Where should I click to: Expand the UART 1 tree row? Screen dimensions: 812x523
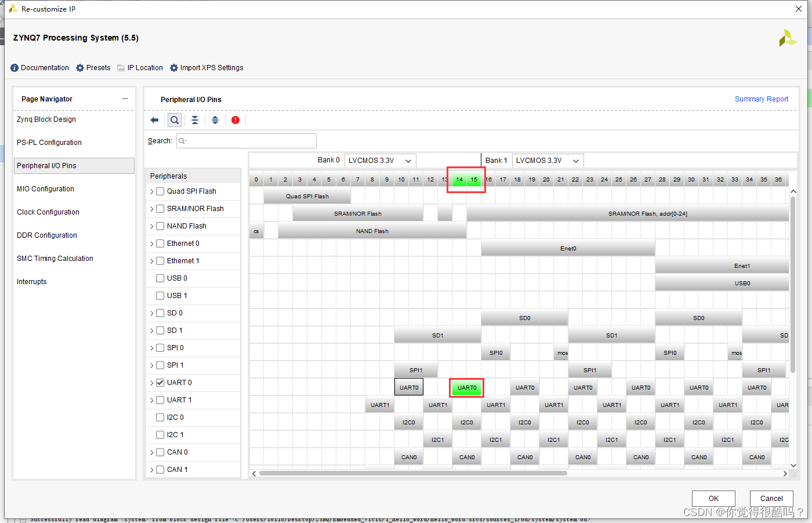(152, 400)
